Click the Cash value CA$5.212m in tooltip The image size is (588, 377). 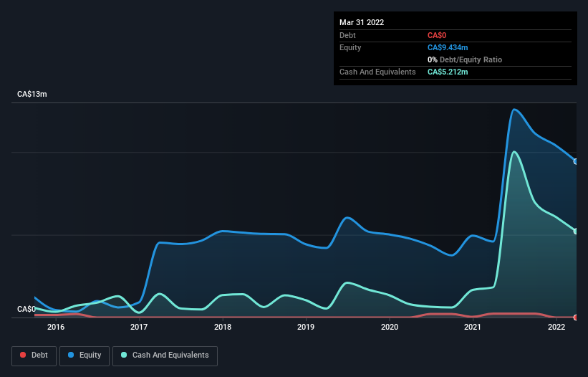[x=448, y=72]
